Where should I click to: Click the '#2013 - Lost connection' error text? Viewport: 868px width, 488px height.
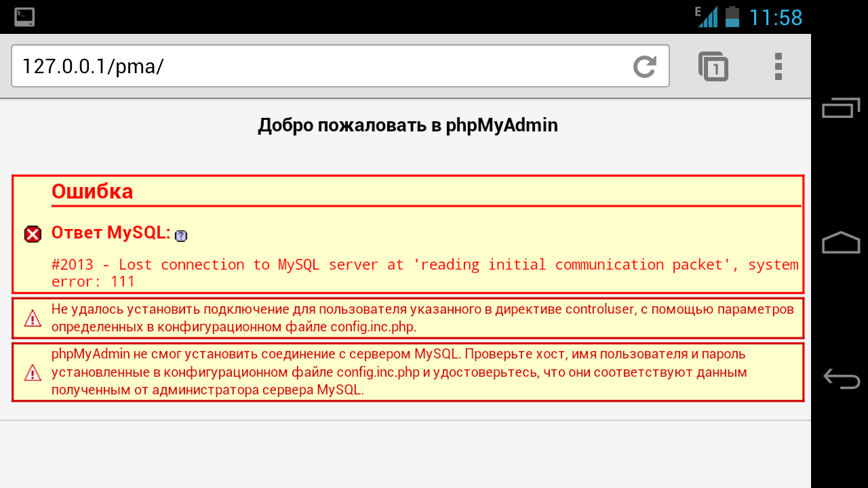tap(425, 272)
